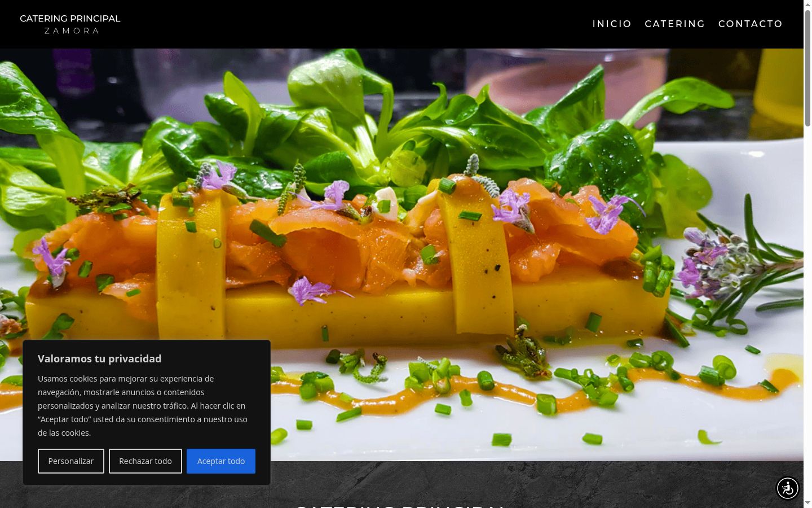The height and width of the screenshot is (508, 812).
Task: Reject all cookies with Rechazar todo
Action: pos(145,461)
